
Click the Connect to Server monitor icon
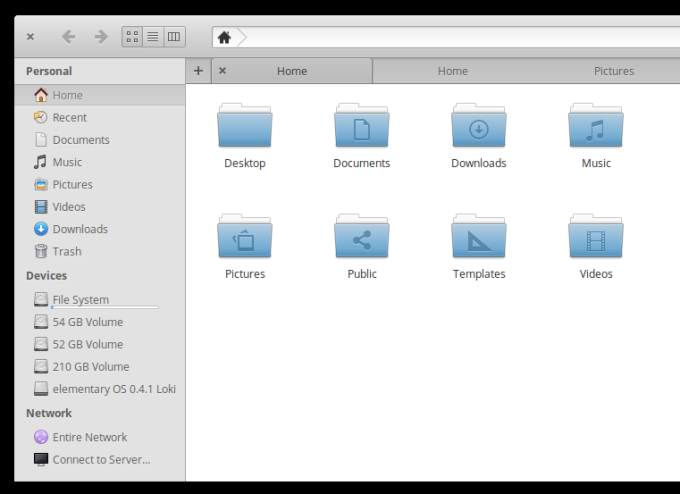(x=41, y=460)
